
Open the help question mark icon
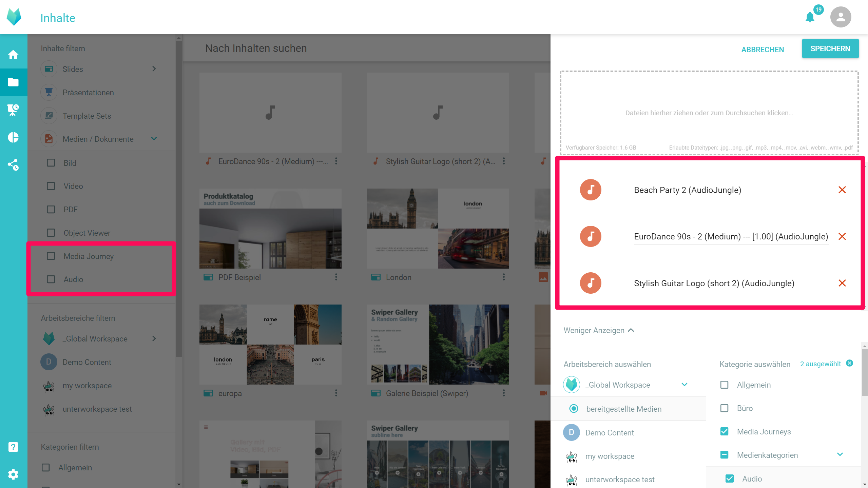pos(13,447)
